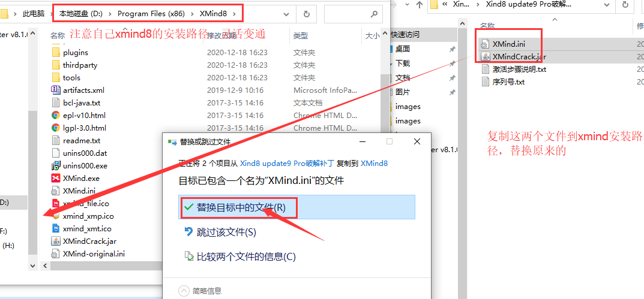Viewport: 644px width, 299px height.
Task: Click the xmind_xmp.ico file name
Action: tap(88, 216)
